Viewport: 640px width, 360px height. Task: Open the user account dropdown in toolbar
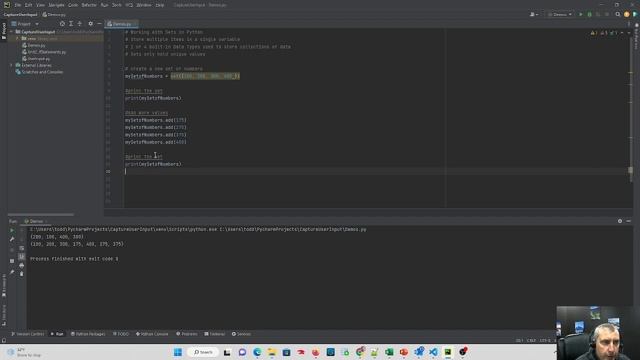tap(533, 14)
